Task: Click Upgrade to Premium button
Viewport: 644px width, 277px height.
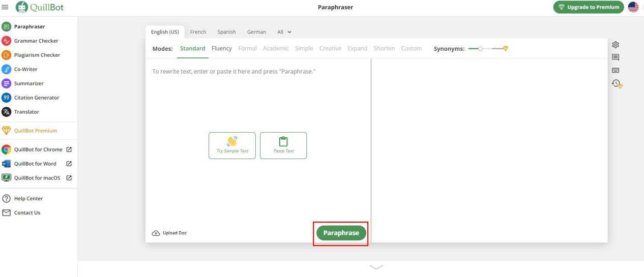Action: click(x=589, y=7)
